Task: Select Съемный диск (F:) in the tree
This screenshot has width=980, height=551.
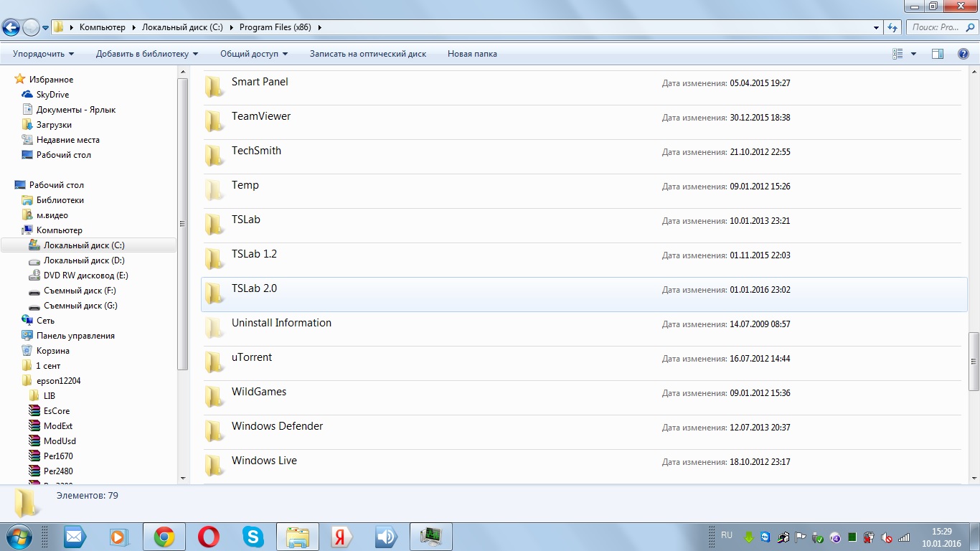Action: (80, 291)
